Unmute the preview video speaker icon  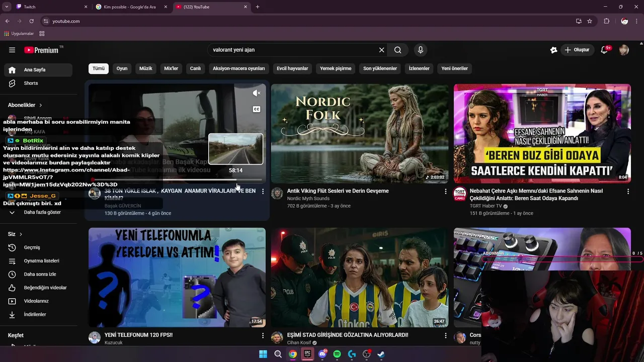coord(256,93)
